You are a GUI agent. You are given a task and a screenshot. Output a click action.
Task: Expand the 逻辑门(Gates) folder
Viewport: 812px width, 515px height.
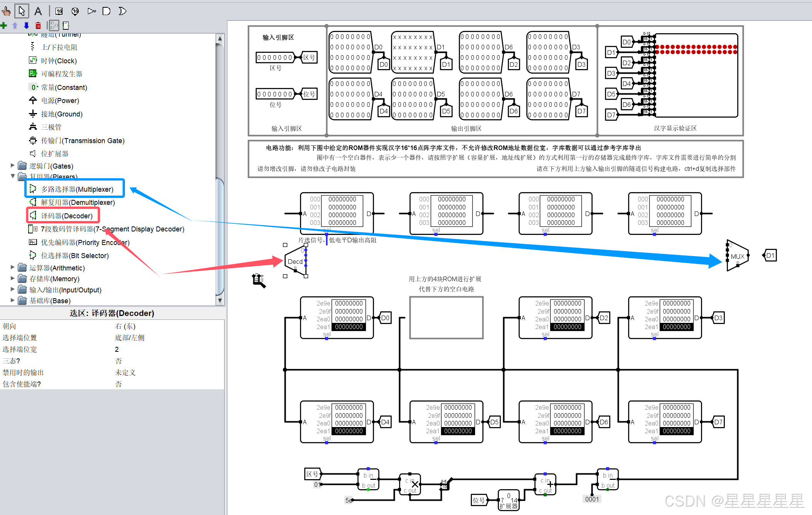[13, 165]
